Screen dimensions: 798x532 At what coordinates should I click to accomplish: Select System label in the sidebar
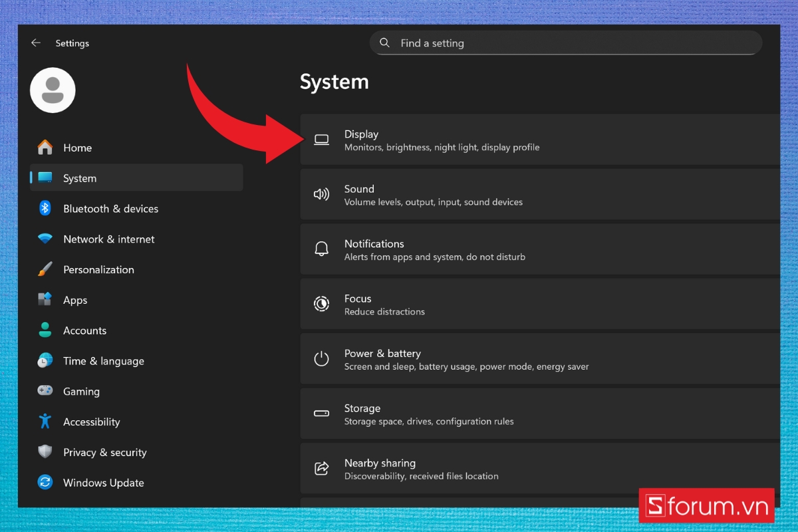tap(80, 178)
